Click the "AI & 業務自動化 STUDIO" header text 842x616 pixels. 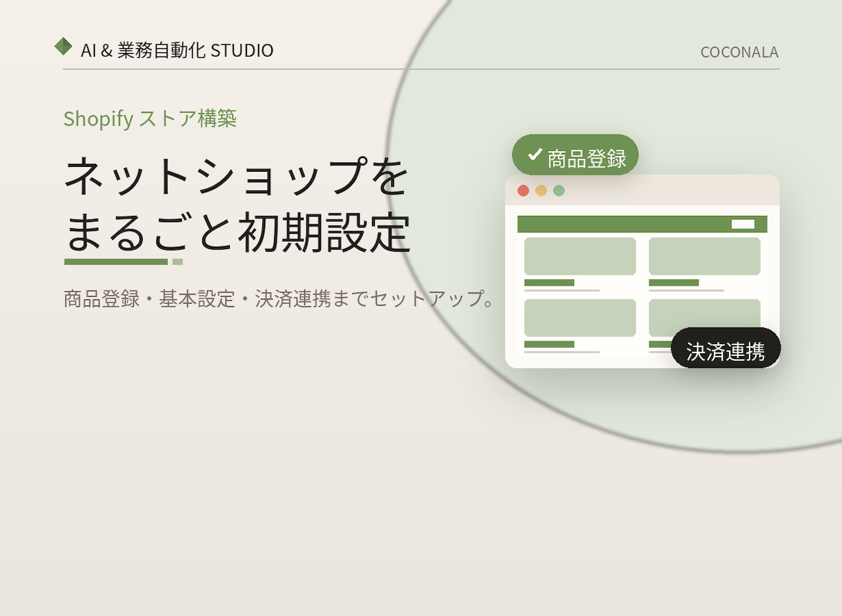click(x=177, y=50)
